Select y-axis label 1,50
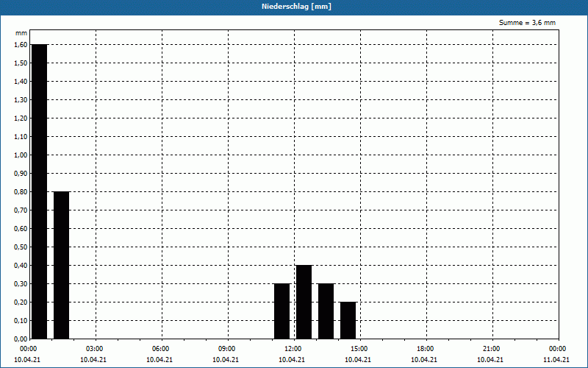 pos(21,63)
